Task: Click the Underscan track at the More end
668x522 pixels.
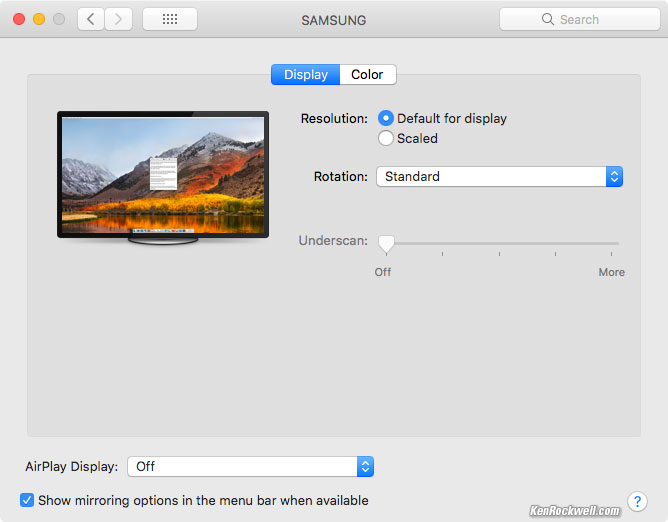Action: click(x=616, y=243)
